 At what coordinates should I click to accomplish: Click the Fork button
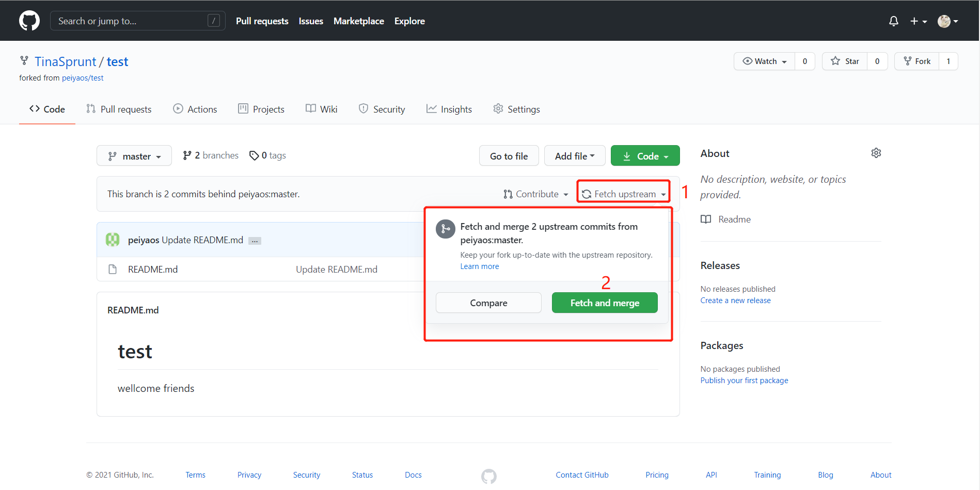coord(917,61)
